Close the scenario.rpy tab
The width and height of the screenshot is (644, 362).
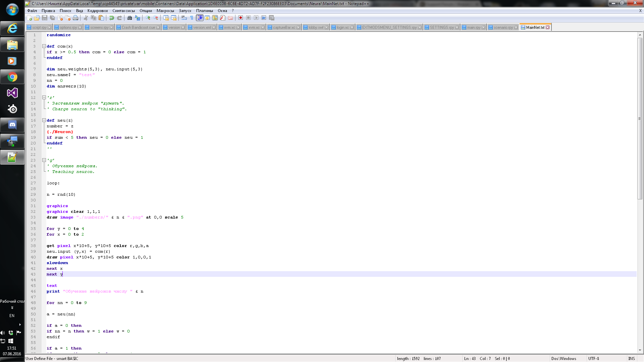tap(516, 27)
